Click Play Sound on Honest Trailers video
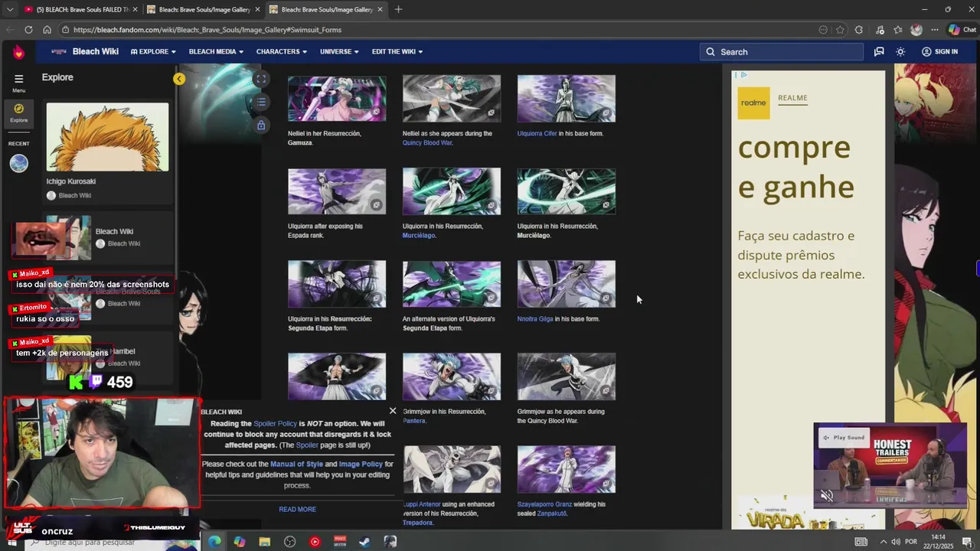The width and height of the screenshot is (980, 551). point(843,438)
